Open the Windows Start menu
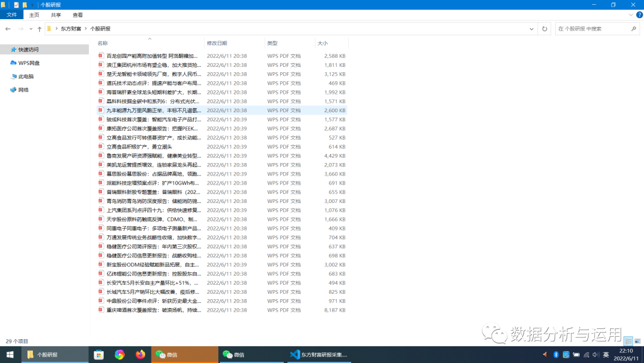 point(10,355)
